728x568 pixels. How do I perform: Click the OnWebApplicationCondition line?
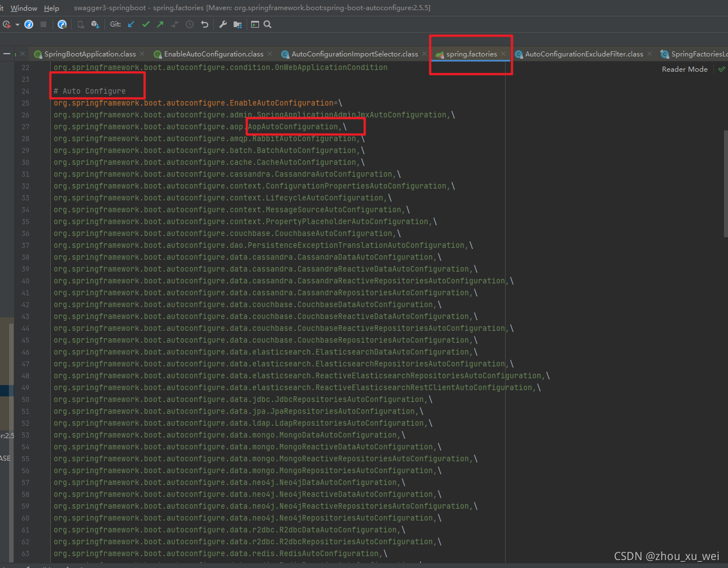coord(221,68)
